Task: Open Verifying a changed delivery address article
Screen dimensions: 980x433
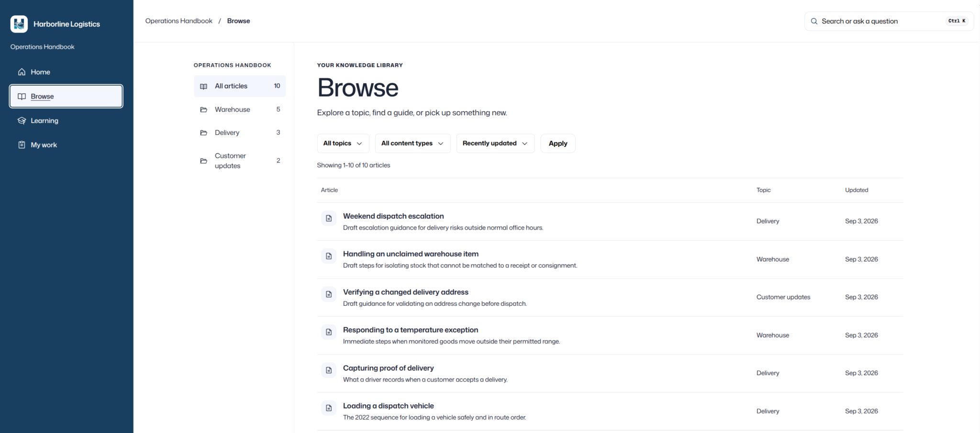Action: (405, 292)
